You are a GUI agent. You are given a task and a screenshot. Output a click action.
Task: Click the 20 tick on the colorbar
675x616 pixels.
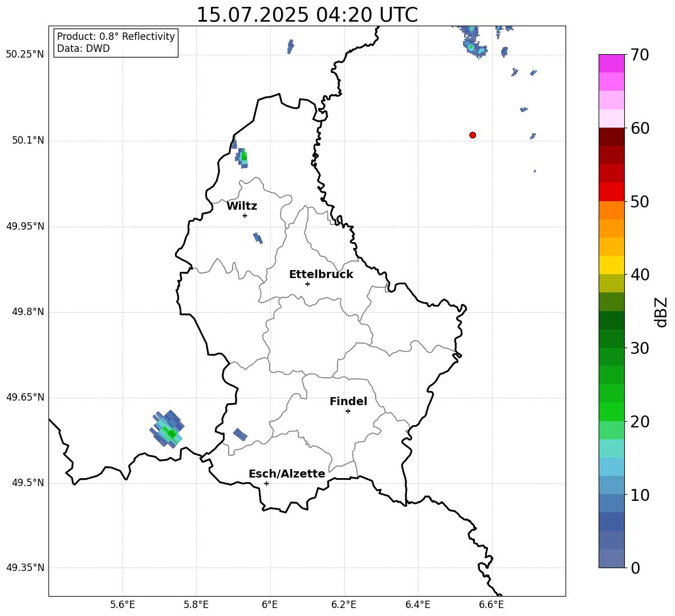[x=640, y=422]
